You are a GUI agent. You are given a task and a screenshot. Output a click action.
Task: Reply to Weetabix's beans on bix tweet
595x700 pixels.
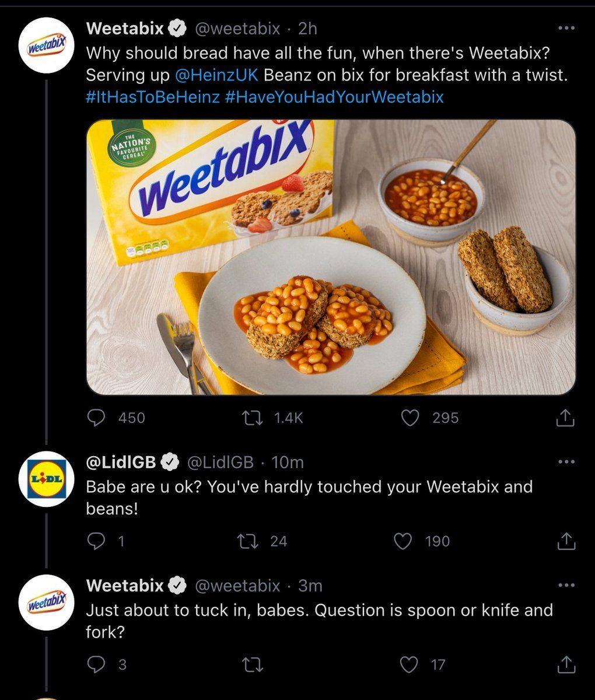tap(96, 418)
